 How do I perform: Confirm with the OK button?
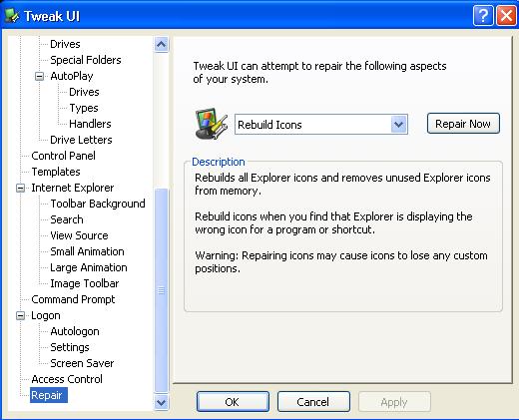point(233,402)
